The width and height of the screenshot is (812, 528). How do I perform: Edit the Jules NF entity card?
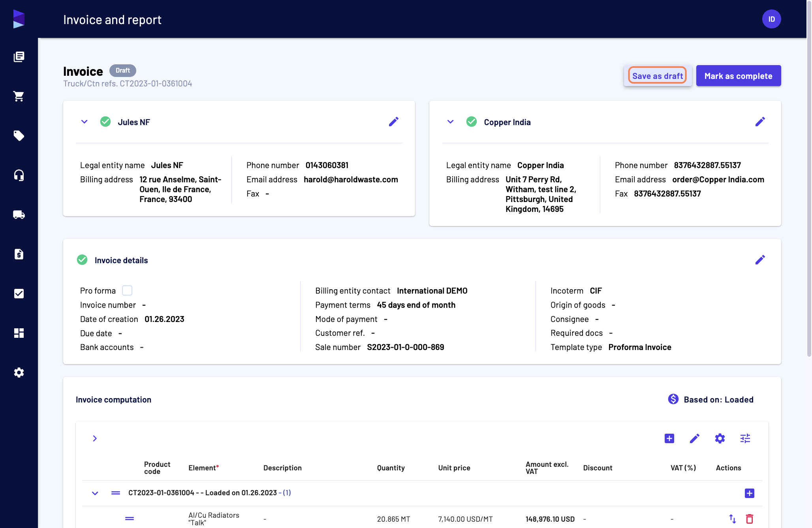click(394, 122)
